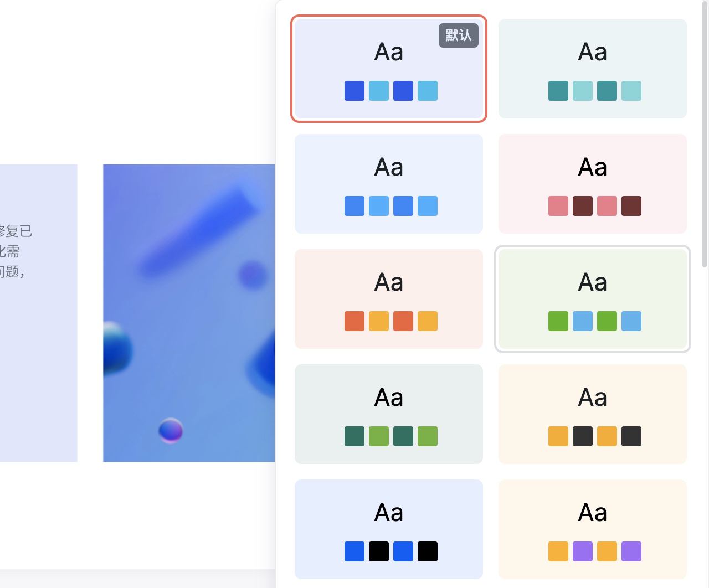
Task: Pick the yellow and black theme
Action: pyautogui.click(x=592, y=414)
